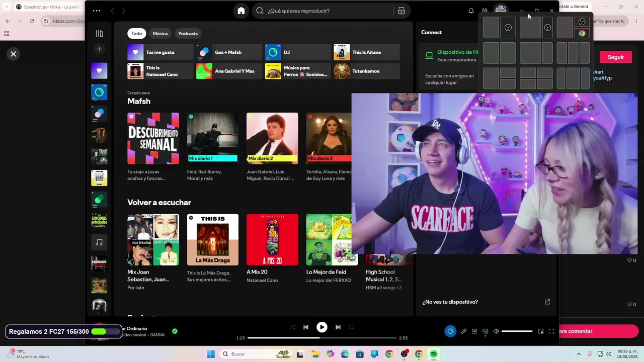Go forward in Spotify navigation

123,11
